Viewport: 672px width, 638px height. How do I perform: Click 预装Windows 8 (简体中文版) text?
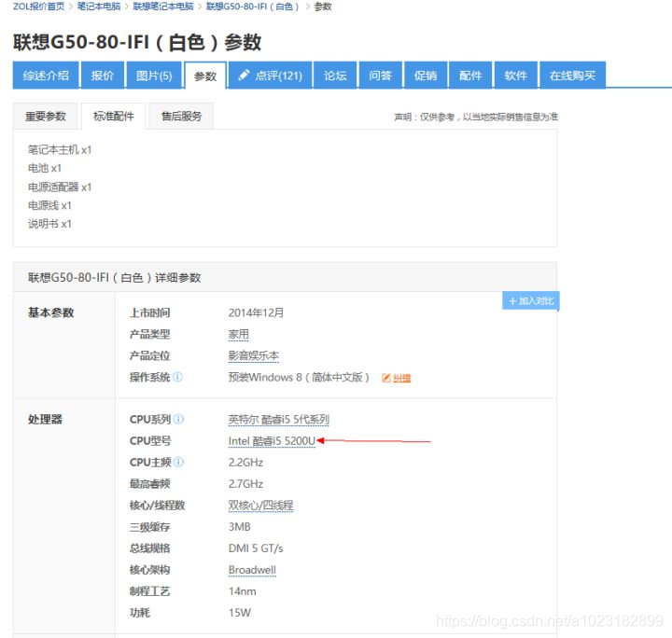pos(299,377)
